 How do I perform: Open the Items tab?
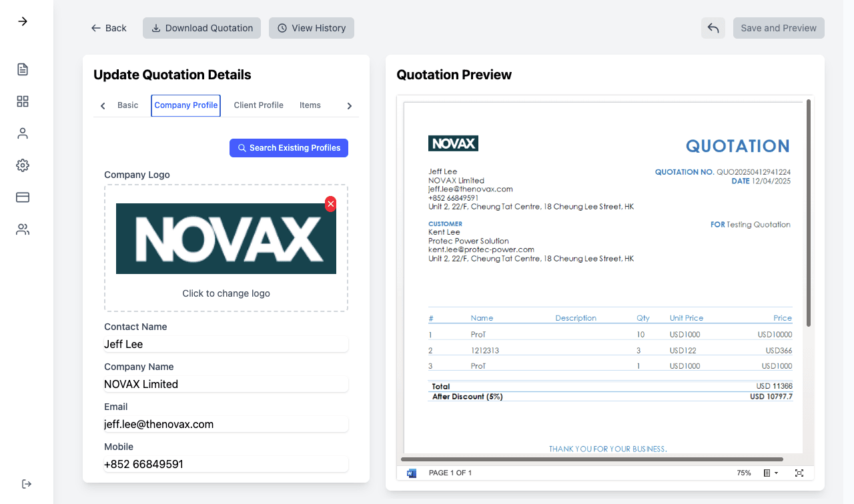tap(310, 105)
